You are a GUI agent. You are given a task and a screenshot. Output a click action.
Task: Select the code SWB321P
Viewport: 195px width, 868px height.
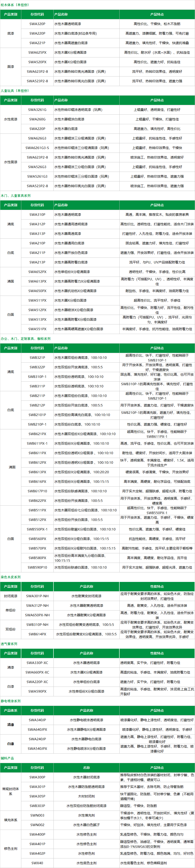click(x=37, y=357)
